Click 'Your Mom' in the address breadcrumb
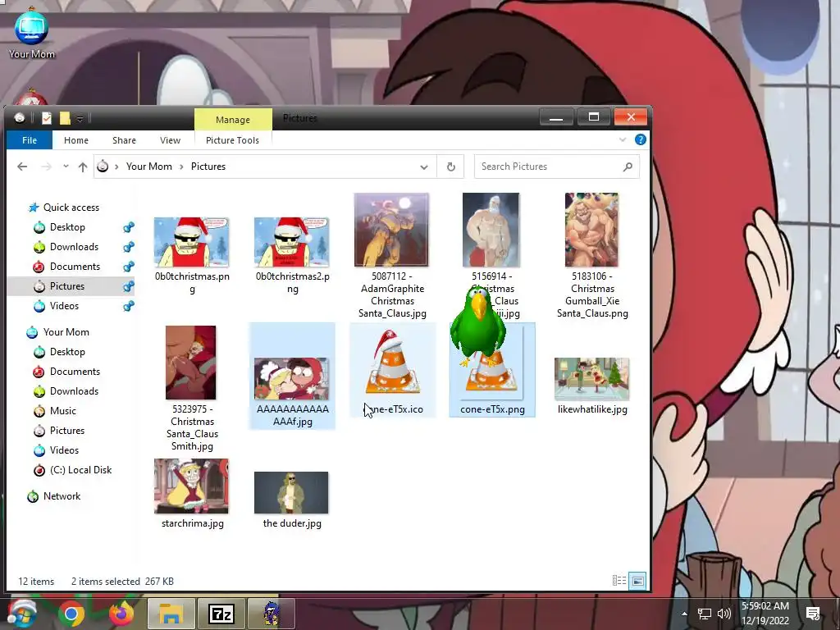 [149, 167]
